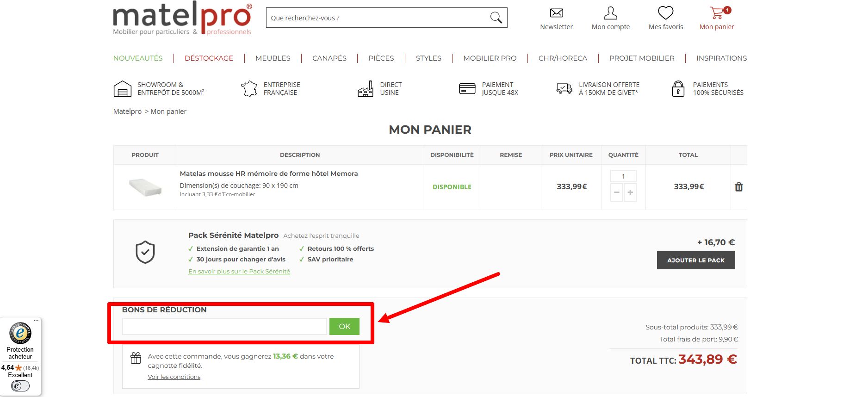This screenshot has width=868, height=397.
Task: Click the Matelpro breadcrumb link
Action: click(x=127, y=111)
